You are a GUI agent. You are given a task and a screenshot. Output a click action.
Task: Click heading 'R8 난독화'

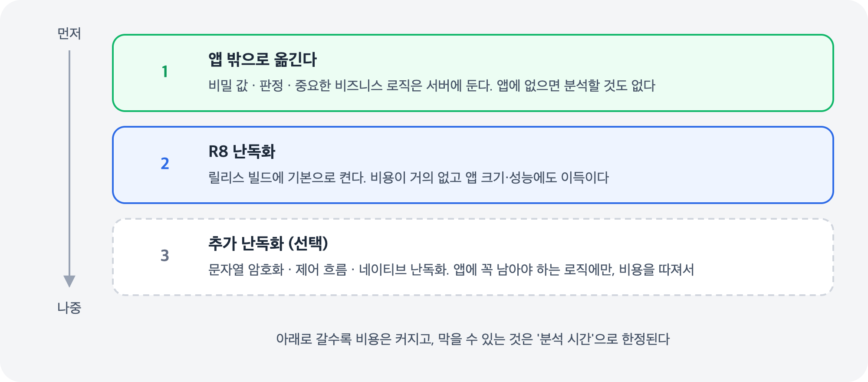(x=242, y=151)
